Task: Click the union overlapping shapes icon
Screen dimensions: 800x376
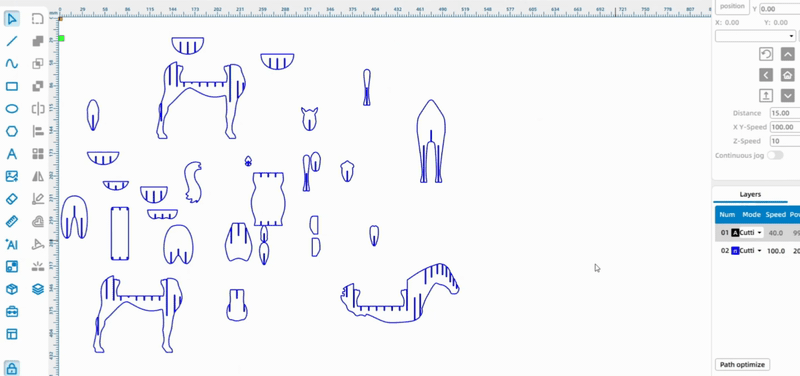Action: point(38,41)
